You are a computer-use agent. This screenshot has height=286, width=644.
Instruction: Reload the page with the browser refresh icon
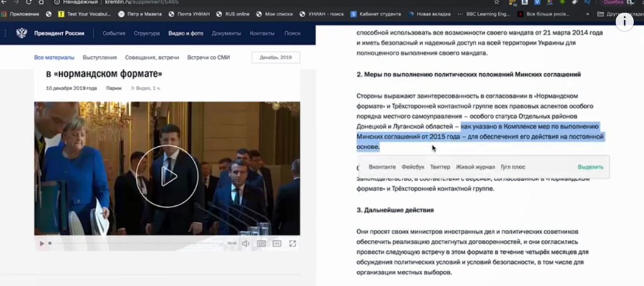29,2
